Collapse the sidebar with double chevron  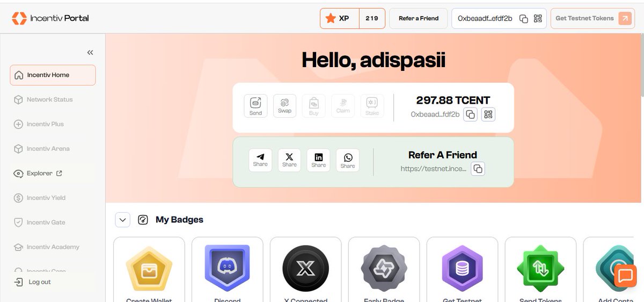(90, 52)
